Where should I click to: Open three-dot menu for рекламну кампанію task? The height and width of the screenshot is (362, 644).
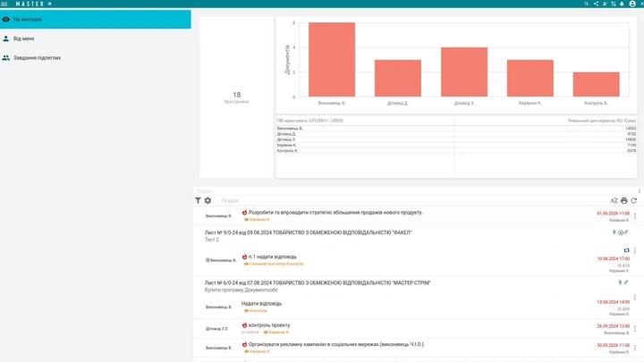(635, 348)
